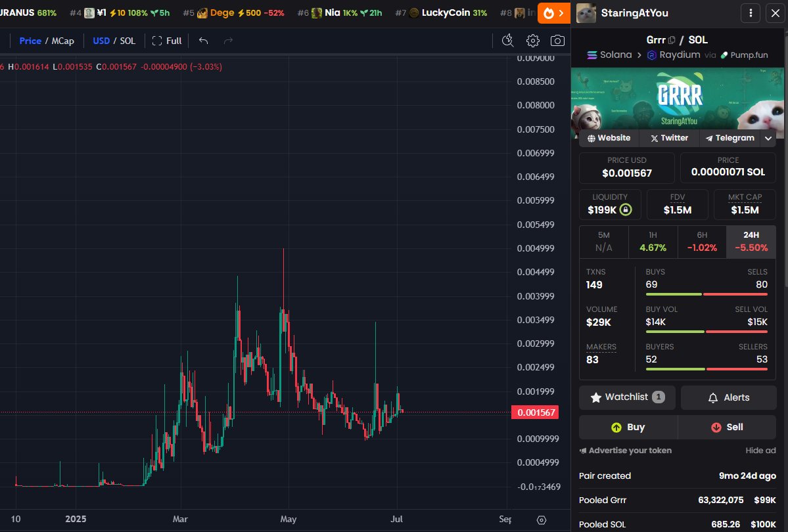The width and height of the screenshot is (788, 532).
Task: Click the MAKERS 83 stat
Action: (601, 354)
